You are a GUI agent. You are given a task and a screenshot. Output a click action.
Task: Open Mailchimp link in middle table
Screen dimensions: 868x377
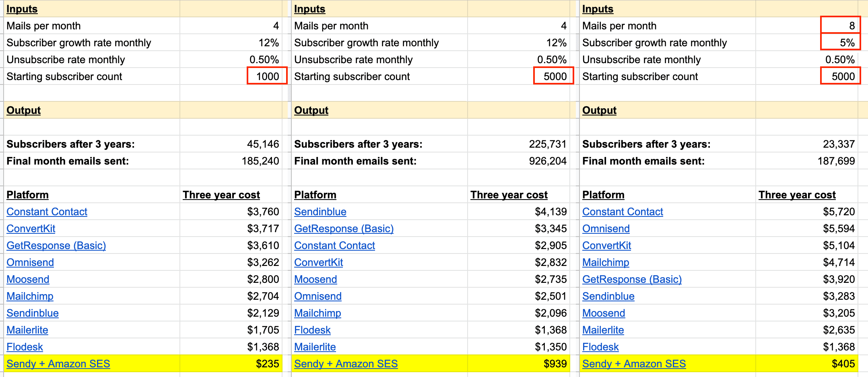point(318,313)
